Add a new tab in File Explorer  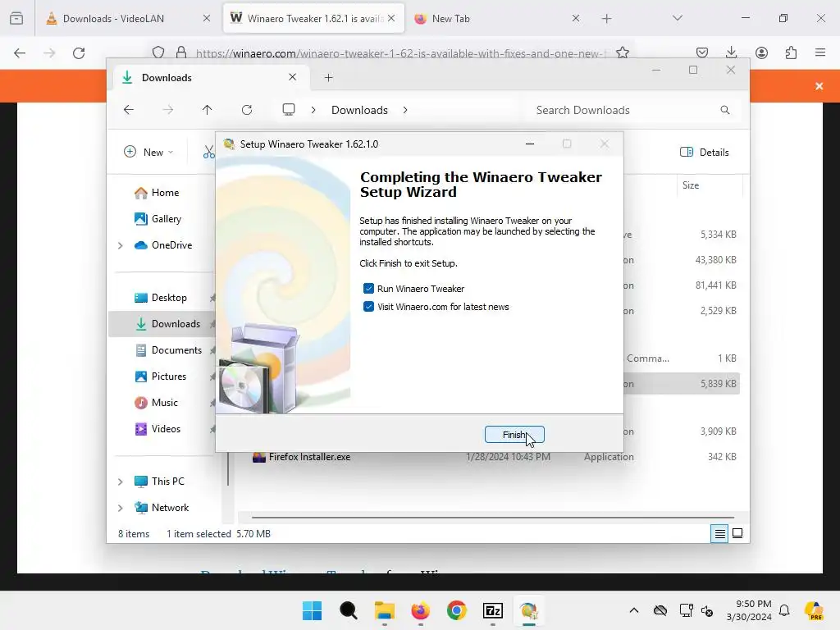pos(328,78)
